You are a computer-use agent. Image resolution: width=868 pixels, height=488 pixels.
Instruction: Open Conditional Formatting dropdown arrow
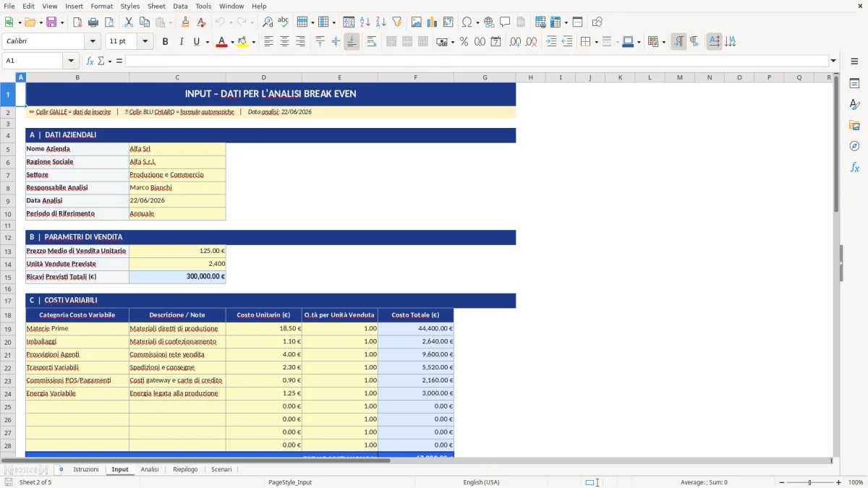pos(663,42)
